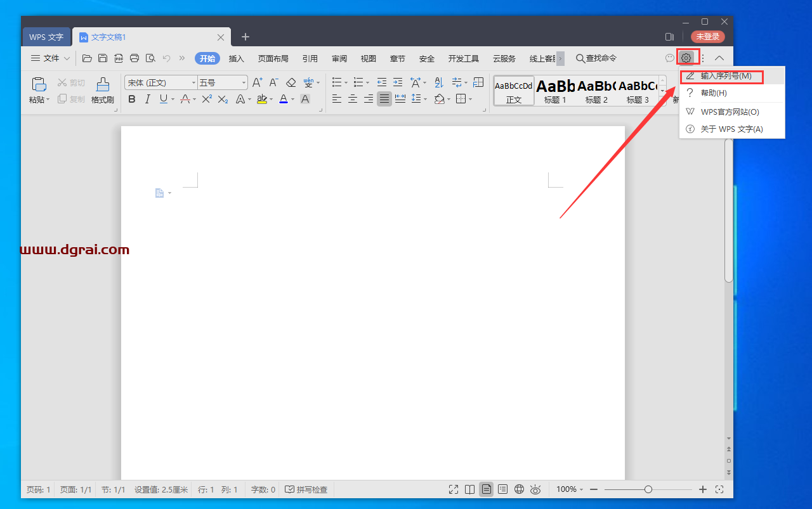The width and height of the screenshot is (812, 509).
Task: Click the print icon in quick toolbar
Action: point(134,58)
